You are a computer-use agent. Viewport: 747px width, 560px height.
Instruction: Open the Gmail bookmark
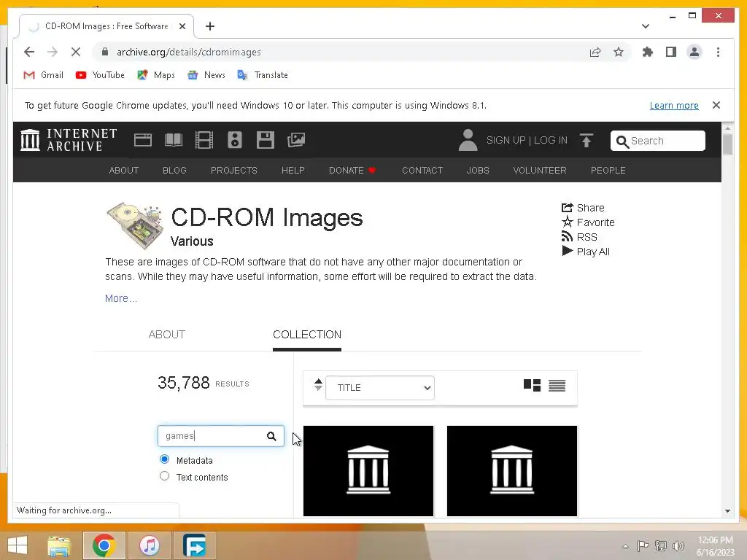[x=43, y=75]
